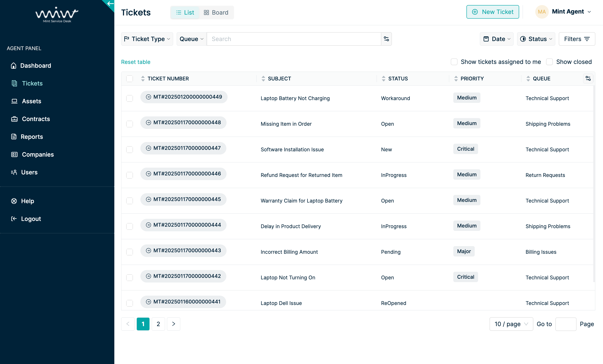The height and width of the screenshot is (364, 603).
Task: Open ticket MT#202501170000000444 arrow icon
Action: pos(149,225)
